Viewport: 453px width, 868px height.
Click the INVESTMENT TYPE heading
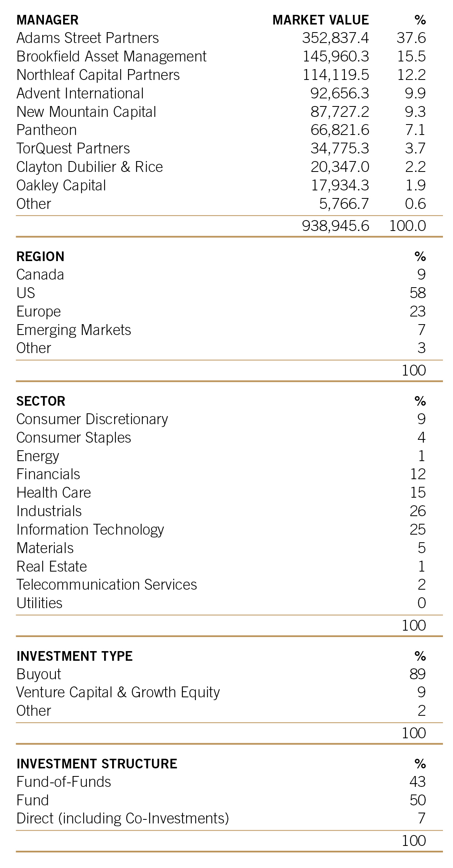(74, 656)
